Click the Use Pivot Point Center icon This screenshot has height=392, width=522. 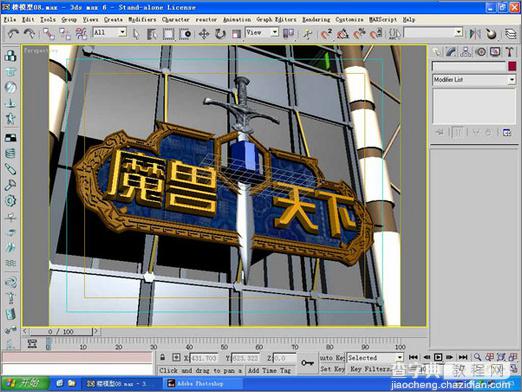288,33
